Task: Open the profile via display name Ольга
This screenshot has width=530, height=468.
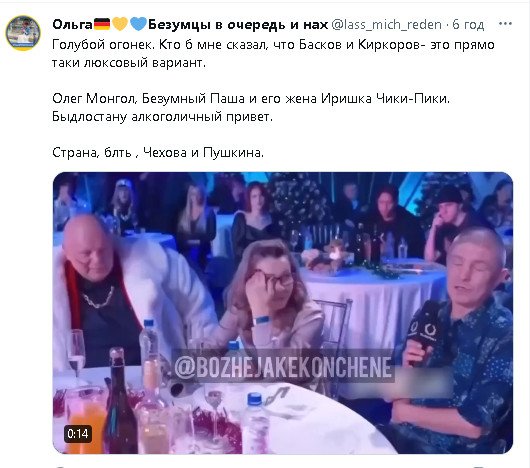Action: [x=72, y=24]
